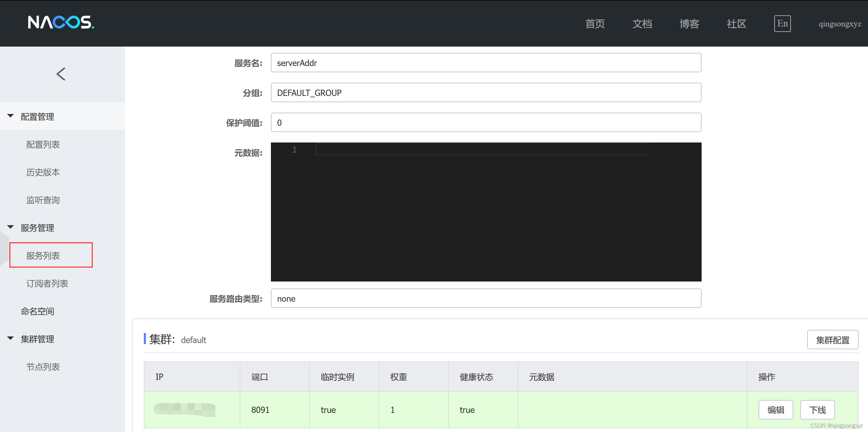Click the NACOS logo
This screenshot has height=432, width=868.
(61, 23)
